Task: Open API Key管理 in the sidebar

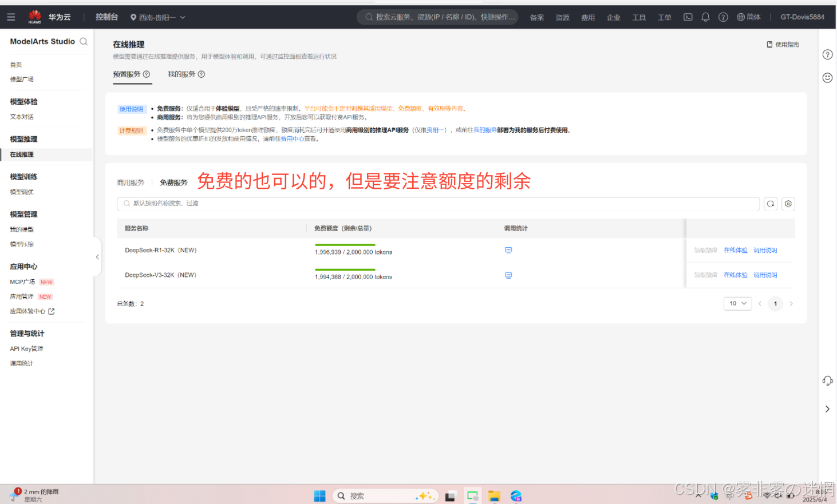Action: click(x=26, y=349)
